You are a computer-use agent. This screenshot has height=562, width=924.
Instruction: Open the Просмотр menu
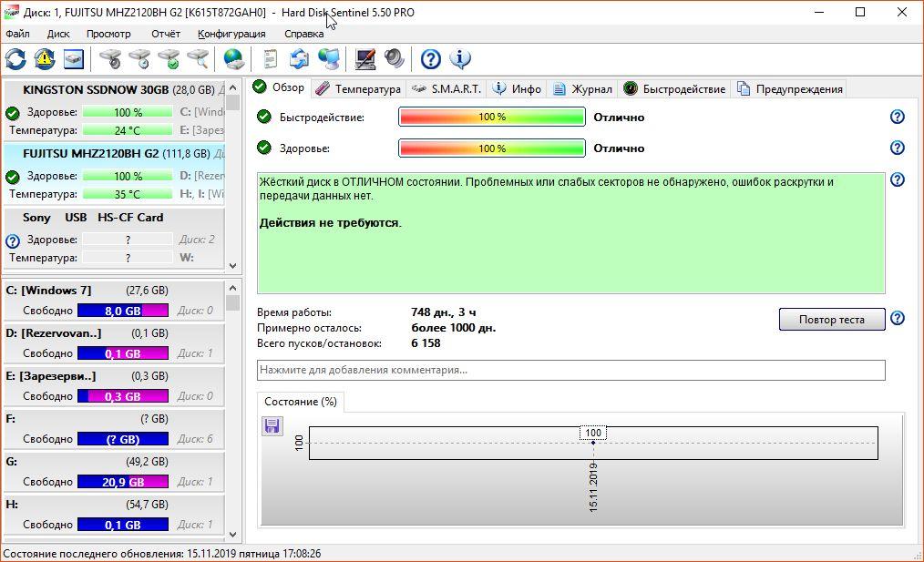click(108, 34)
